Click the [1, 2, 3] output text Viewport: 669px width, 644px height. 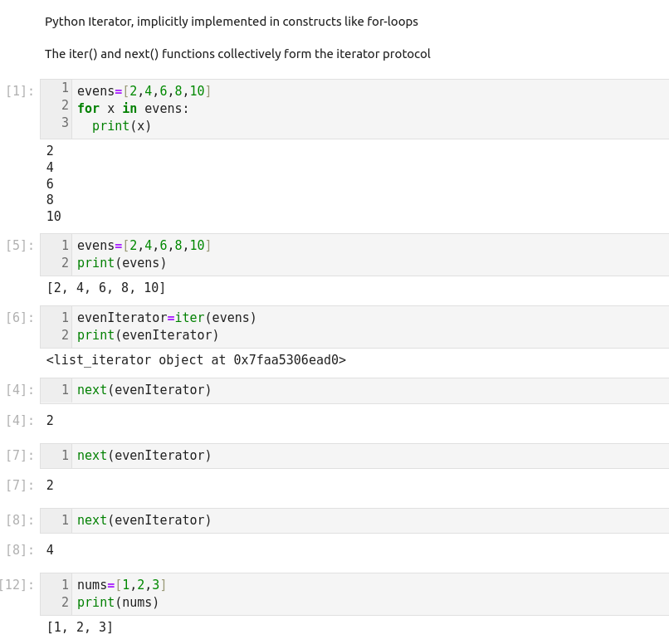(80, 627)
